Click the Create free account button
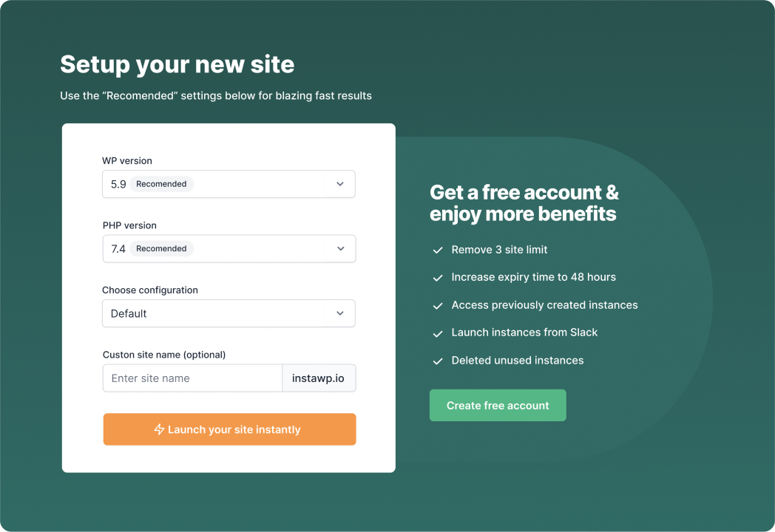 pyautogui.click(x=498, y=406)
